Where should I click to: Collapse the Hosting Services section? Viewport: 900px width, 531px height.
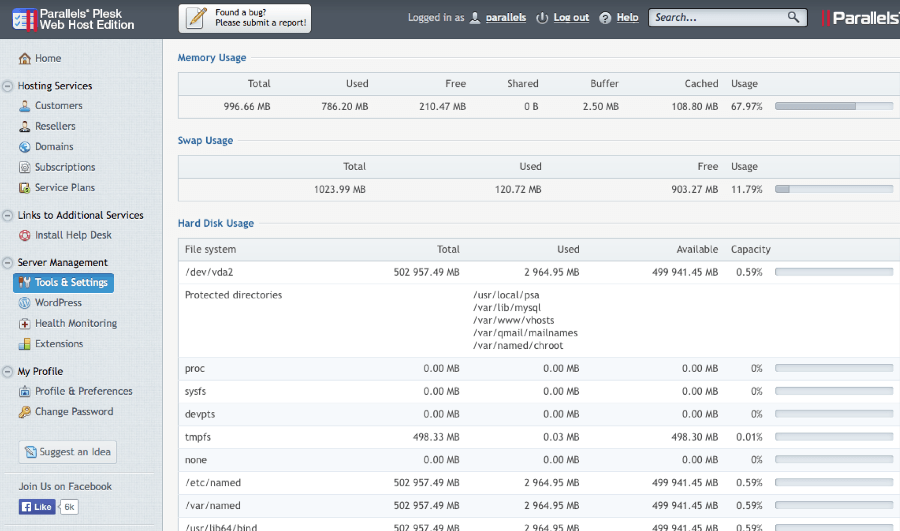[x=7, y=86]
